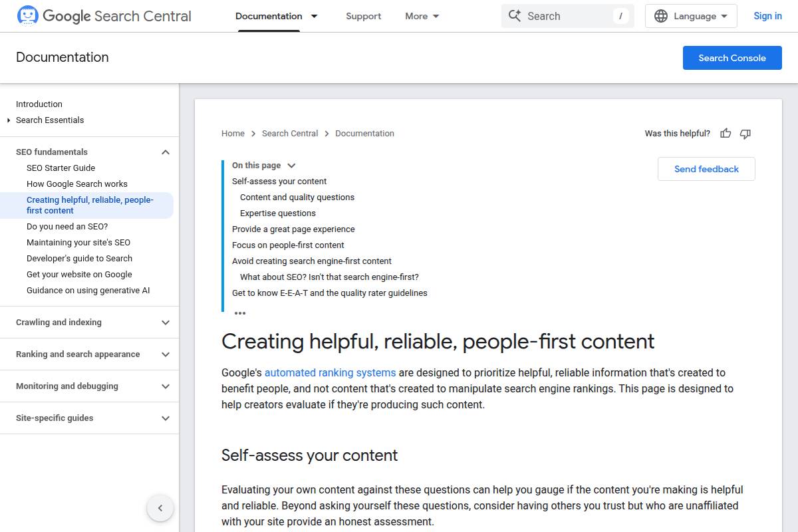Click the search sparkle magnifier icon
The width and height of the screenshot is (798, 532).
[514, 16]
